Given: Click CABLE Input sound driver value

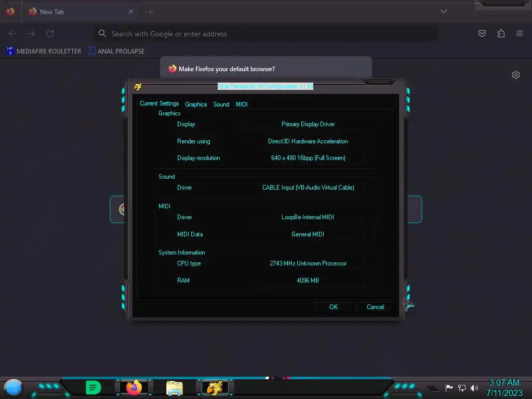Looking at the screenshot, I should 308,187.
